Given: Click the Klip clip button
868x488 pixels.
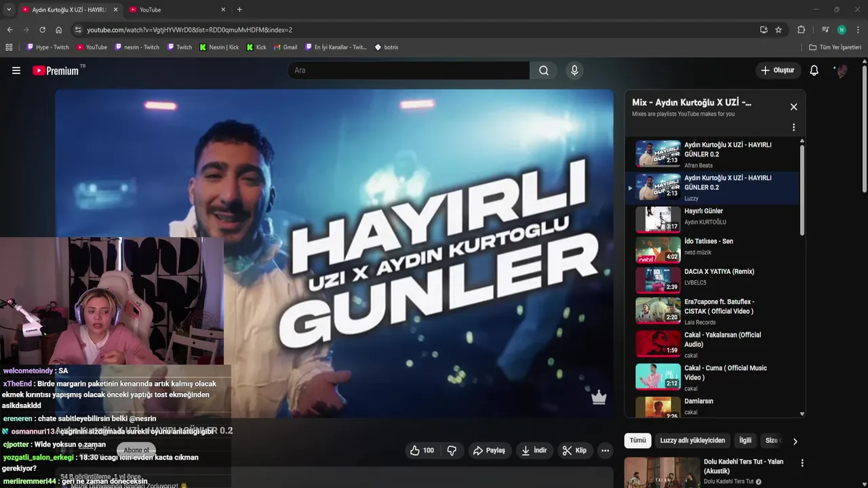Looking at the screenshot, I should 574,450.
